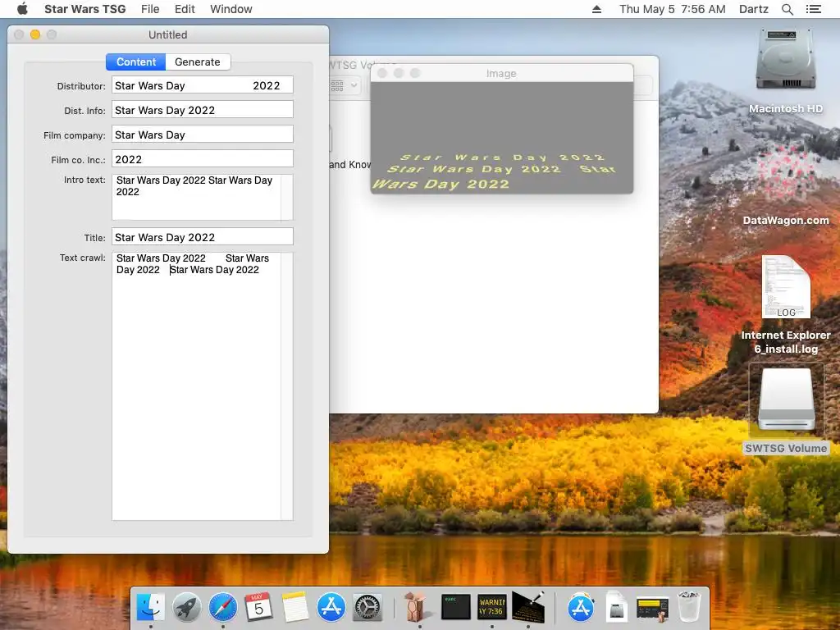This screenshot has width=840, height=630.
Task: Open the File menu
Action: [x=150, y=9]
